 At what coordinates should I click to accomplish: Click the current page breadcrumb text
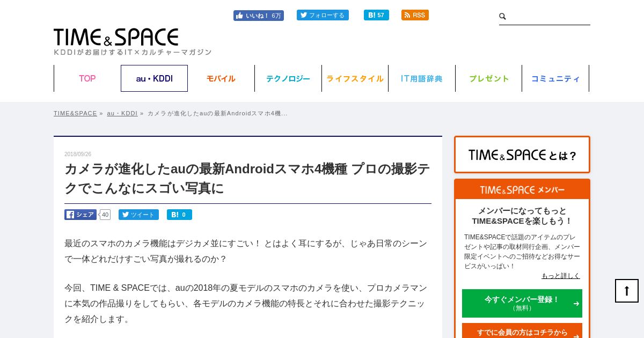pyautogui.click(x=217, y=113)
